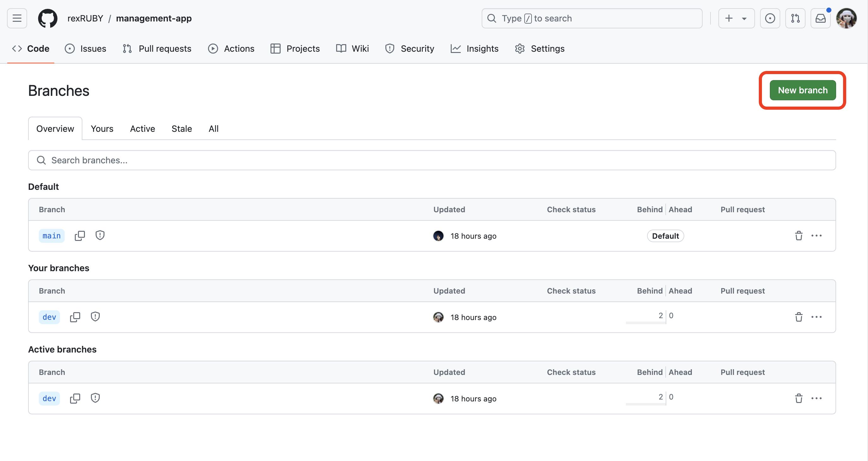Open the main branch link

51,236
